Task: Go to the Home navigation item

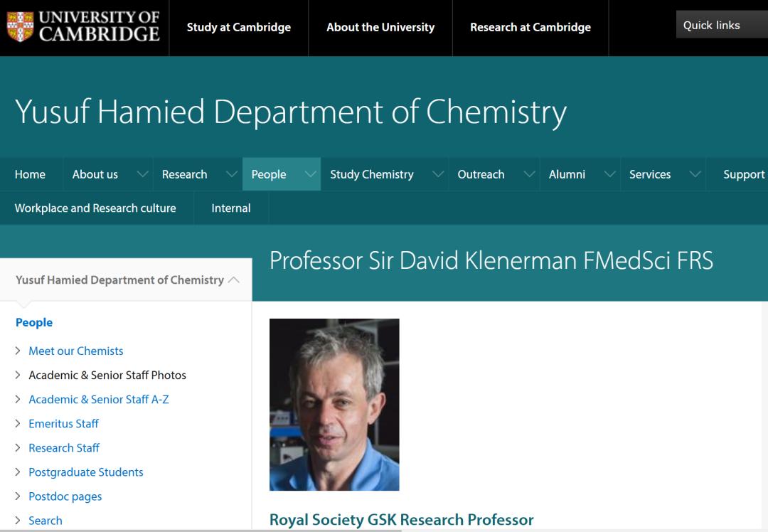Action: [x=30, y=174]
